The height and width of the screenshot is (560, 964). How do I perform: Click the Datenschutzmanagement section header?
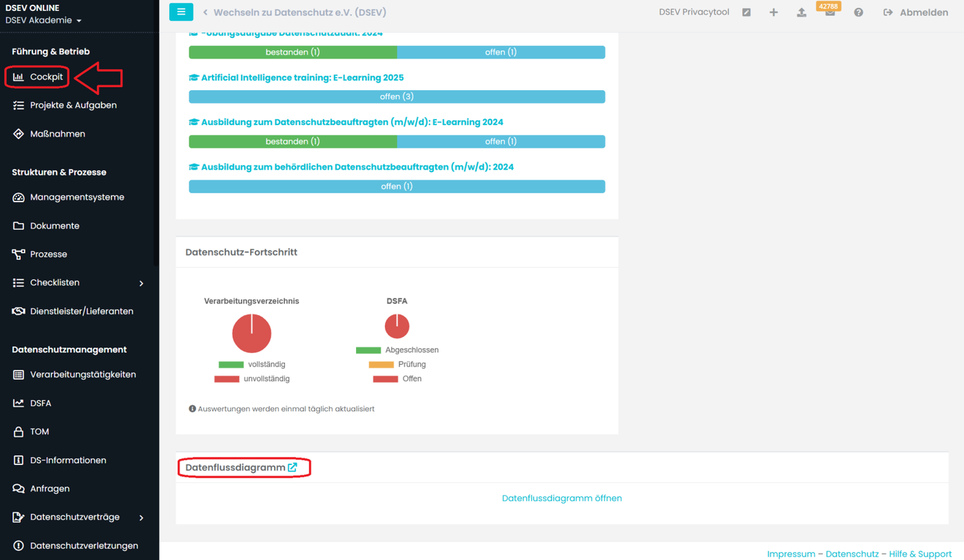pyautogui.click(x=69, y=350)
